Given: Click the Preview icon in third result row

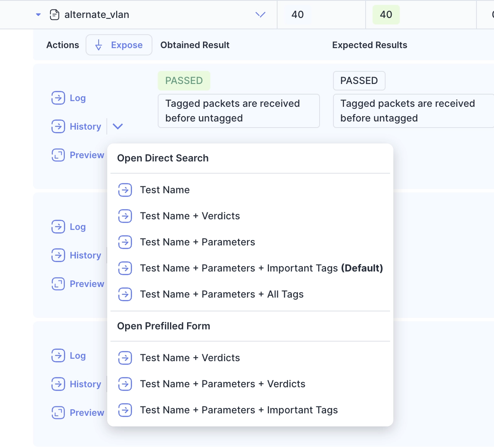Looking at the screenshot, I should point(58,413).
